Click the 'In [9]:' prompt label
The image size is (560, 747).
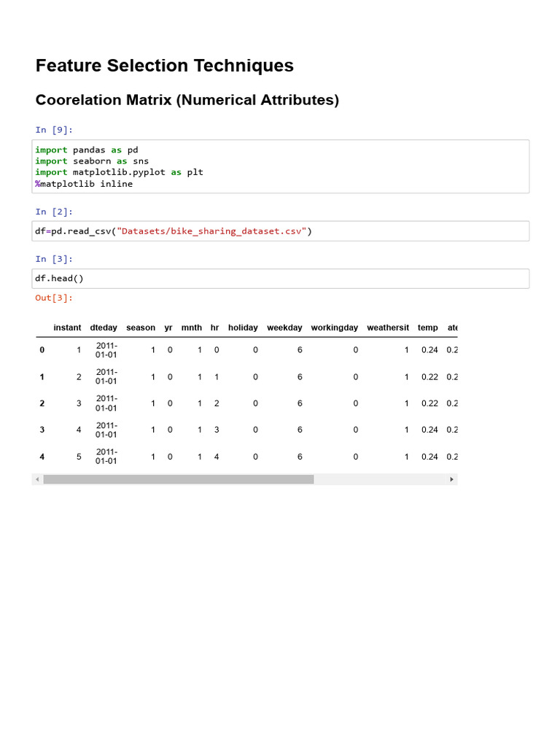(54, 130)
